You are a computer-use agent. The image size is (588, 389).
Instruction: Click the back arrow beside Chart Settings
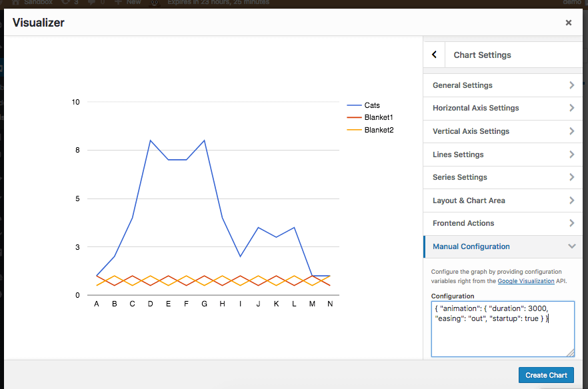click(x=434, y=55)
